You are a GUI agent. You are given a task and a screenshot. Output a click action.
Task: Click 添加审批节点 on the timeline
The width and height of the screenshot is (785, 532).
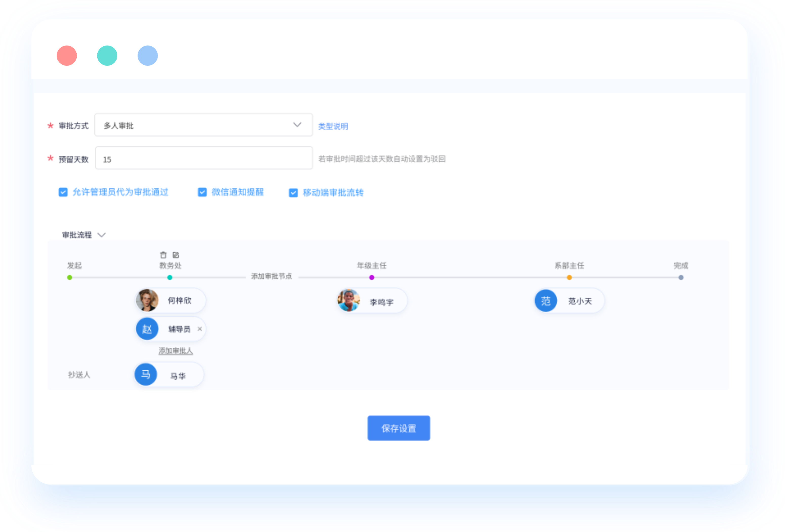[x=271, y=276]
